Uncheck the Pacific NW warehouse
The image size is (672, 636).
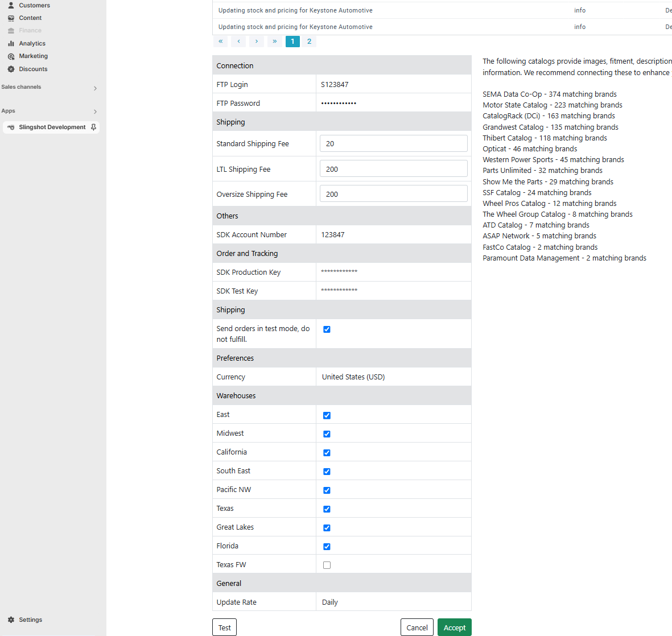(327, 490)
